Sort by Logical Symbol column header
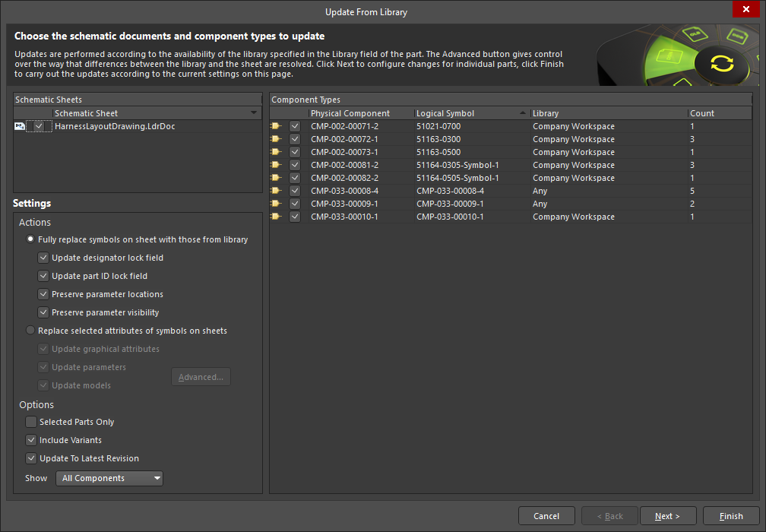The height and width of the screenshot is (532, 766). click(x=471, y=113)
